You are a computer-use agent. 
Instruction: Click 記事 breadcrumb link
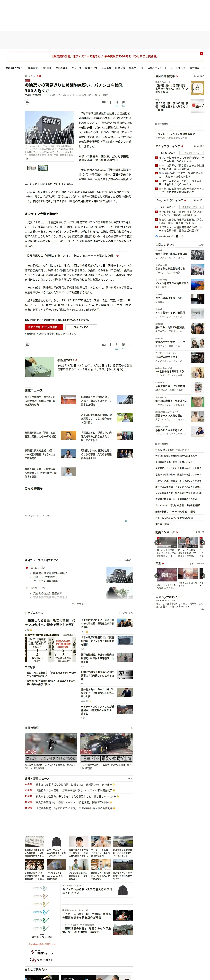pos(39,76)
